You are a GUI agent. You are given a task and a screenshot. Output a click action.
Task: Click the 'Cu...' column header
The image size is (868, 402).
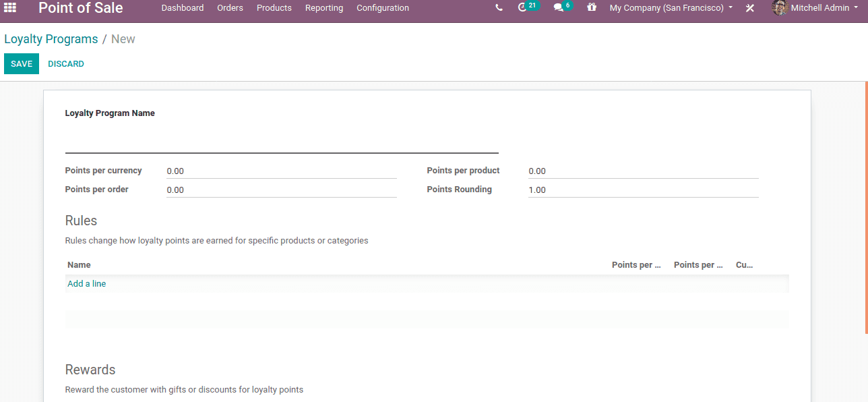[745, 265]
